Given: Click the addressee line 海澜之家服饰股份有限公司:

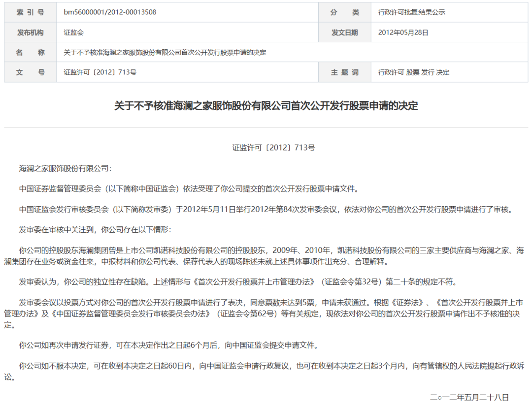Looking at the screenshot, I should click(x=66, y=168).
